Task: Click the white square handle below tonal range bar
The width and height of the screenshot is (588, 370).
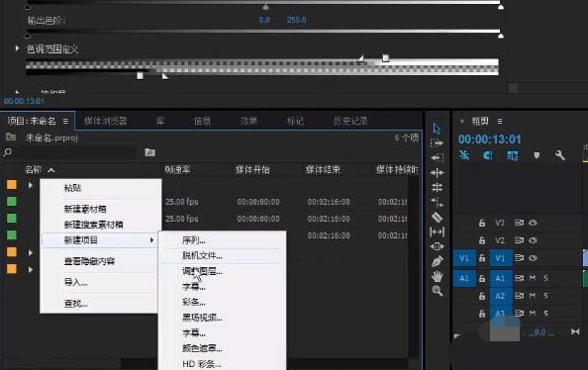Action: 140,76
